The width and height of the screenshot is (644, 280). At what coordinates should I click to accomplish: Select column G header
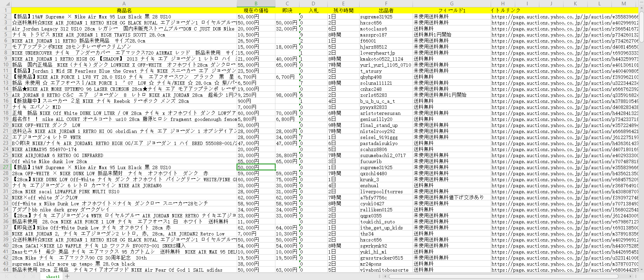[x=452, y=4]
